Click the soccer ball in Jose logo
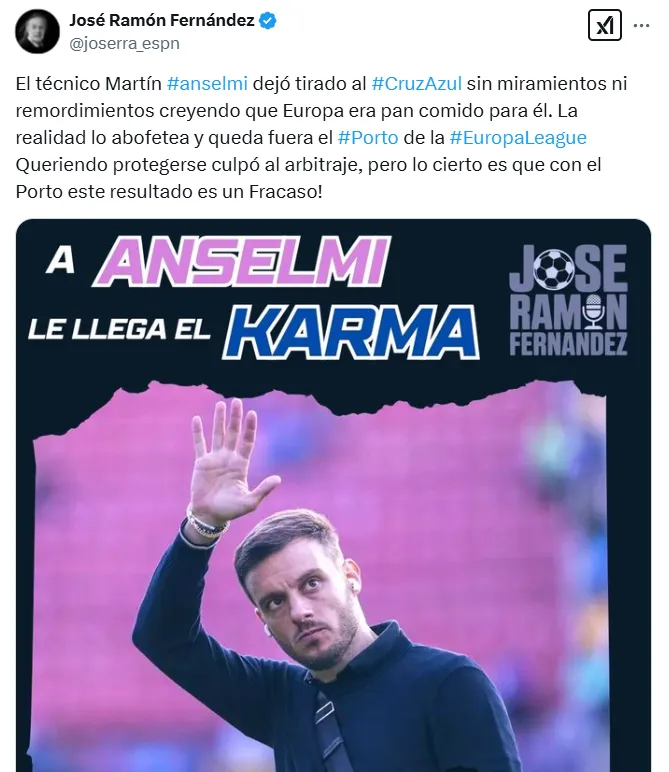 tap(554, 270)
